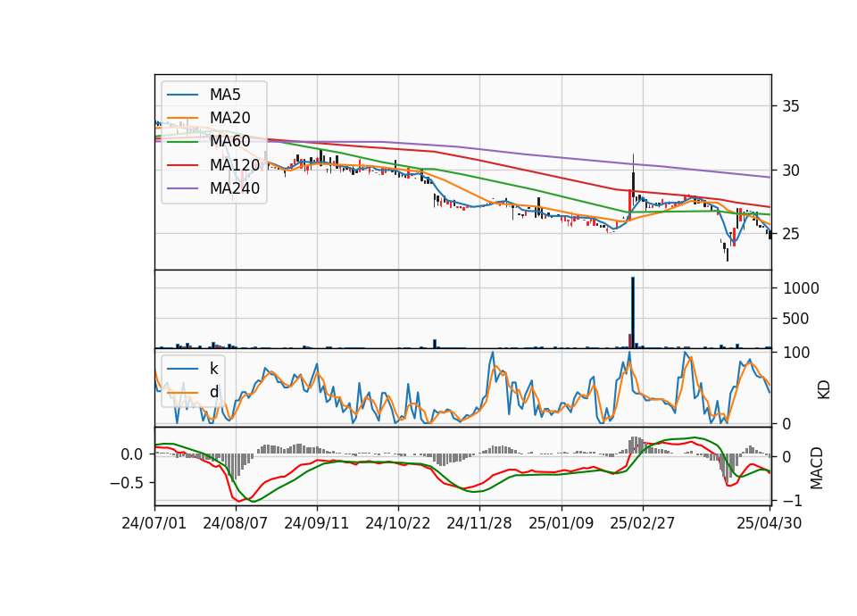Viewport: 857px width, 616px height.
Task: Click the tallest volume spike bar
Action: (633, 312)
